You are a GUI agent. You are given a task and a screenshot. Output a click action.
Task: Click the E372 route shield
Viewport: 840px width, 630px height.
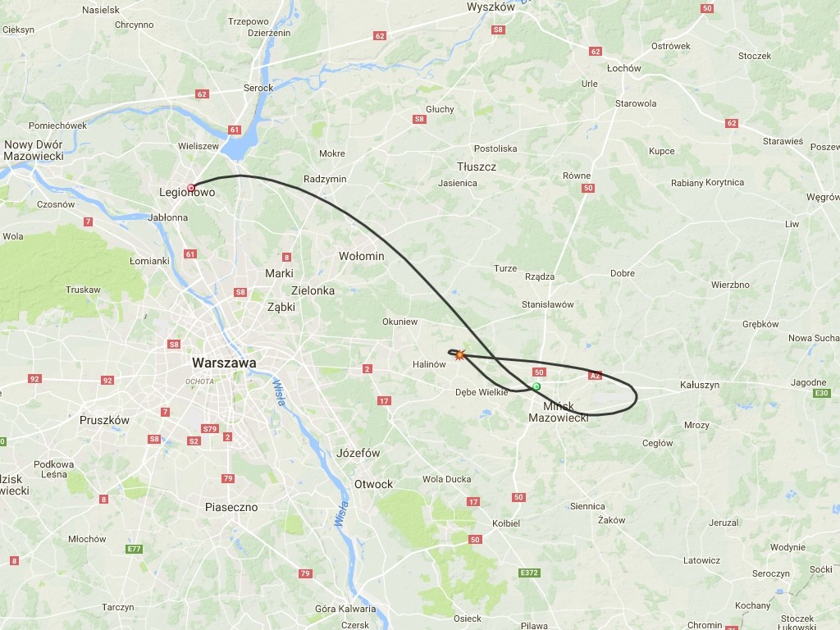point(529,573)
